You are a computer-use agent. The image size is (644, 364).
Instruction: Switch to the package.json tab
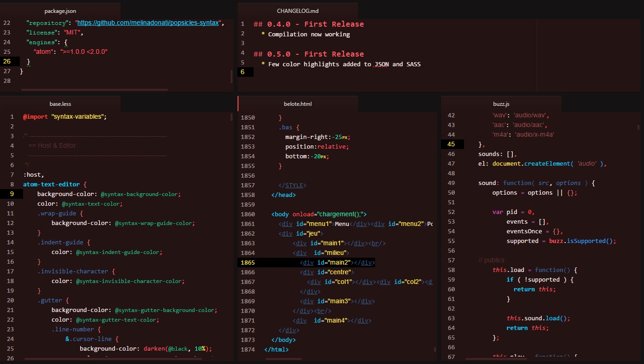(x=60, y=11)
